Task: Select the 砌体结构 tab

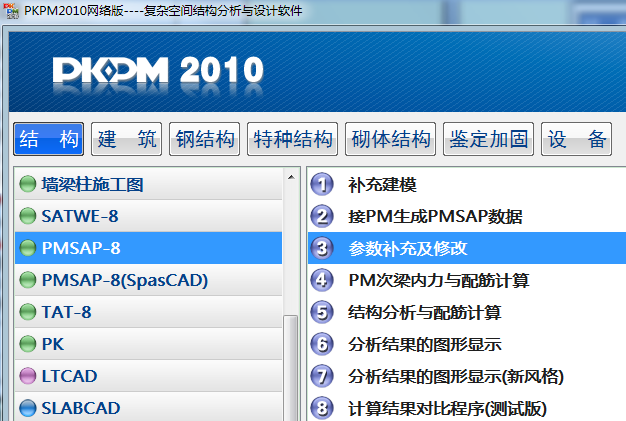Action: [390, 139]
